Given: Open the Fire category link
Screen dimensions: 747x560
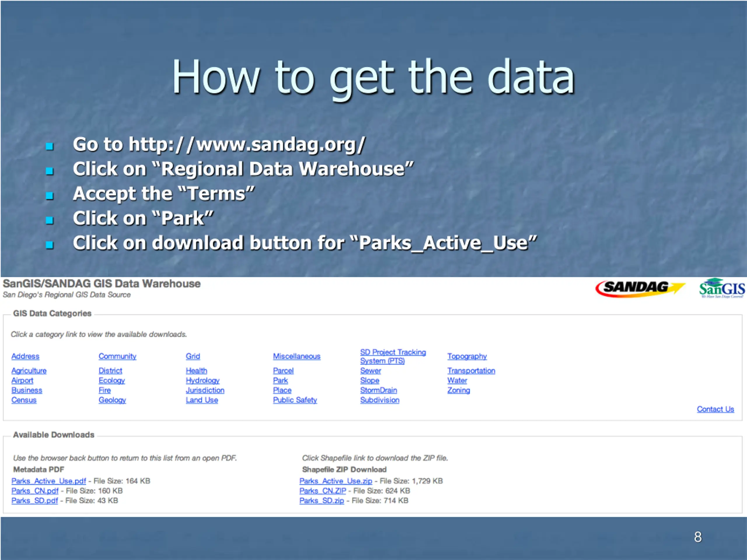Looking at the screenshot, I should pyautogui.click(x=105, y=390).
